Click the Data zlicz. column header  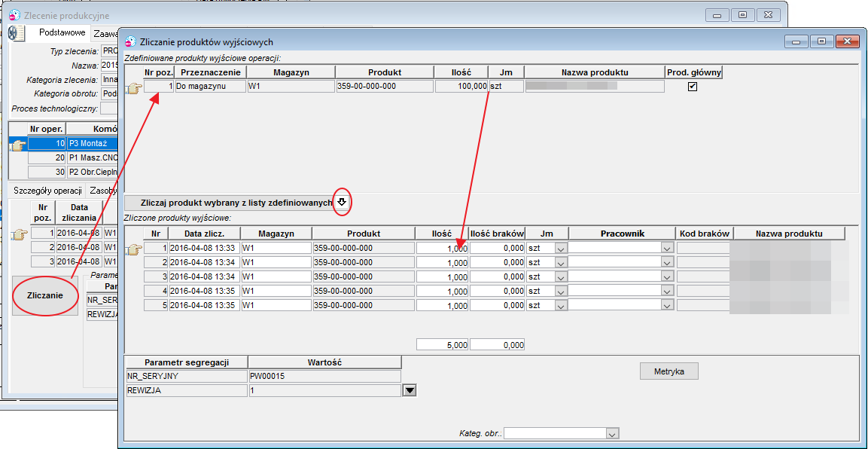pos(204,234)
